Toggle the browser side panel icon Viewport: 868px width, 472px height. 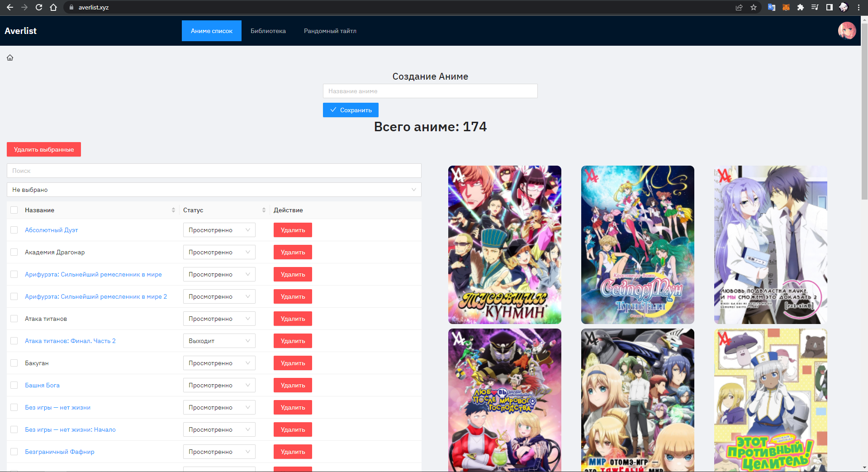(x=830, y=7)
